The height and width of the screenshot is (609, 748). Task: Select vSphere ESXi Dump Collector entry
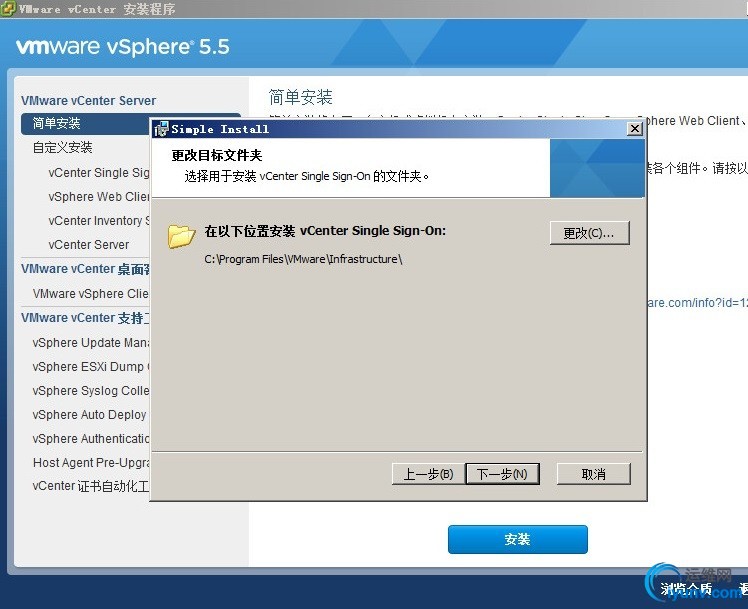tap(91, 367)
